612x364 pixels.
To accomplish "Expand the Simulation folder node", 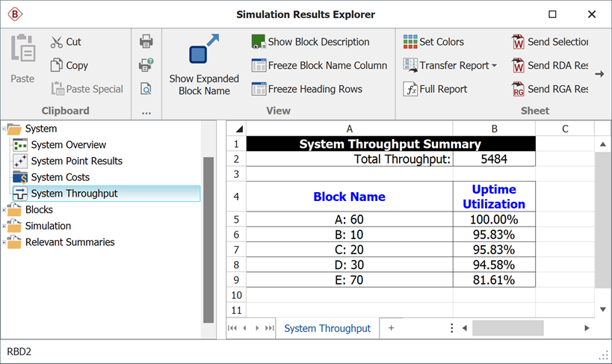I will coord(5,226).
